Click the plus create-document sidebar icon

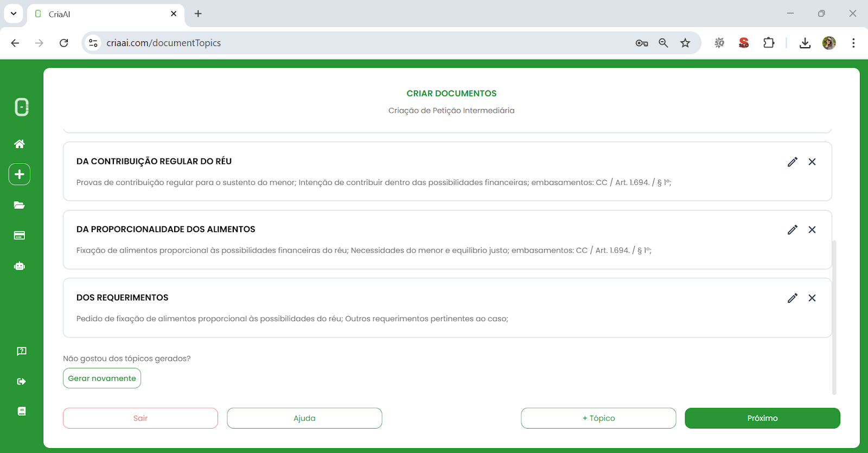[20, 174]
